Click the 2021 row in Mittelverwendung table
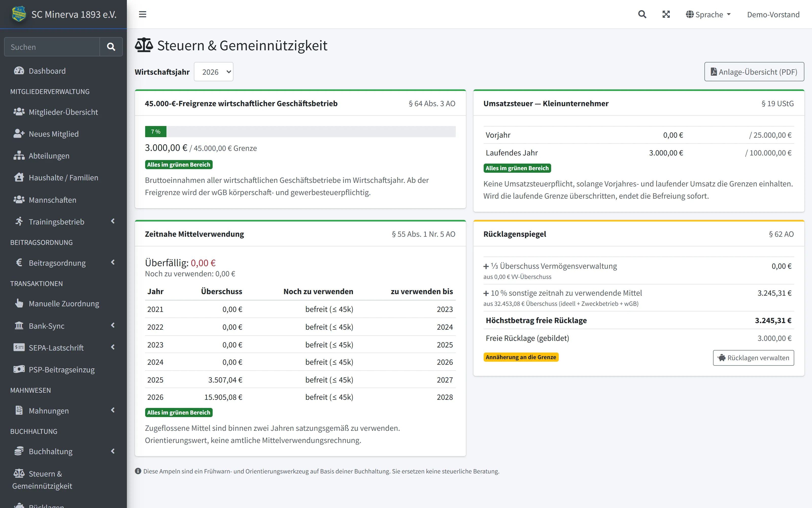 (300, 309)
